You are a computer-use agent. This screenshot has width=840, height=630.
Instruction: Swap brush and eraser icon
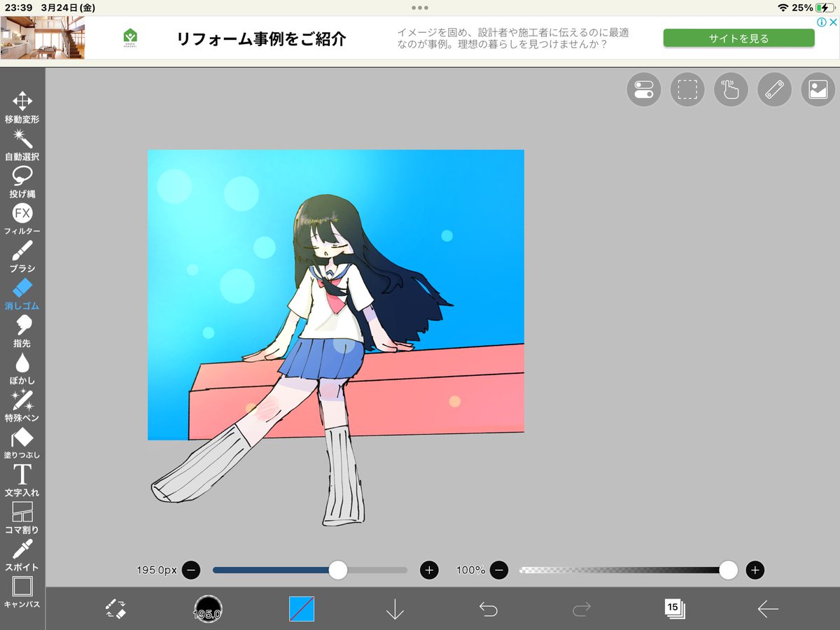[x=115, y=608]
